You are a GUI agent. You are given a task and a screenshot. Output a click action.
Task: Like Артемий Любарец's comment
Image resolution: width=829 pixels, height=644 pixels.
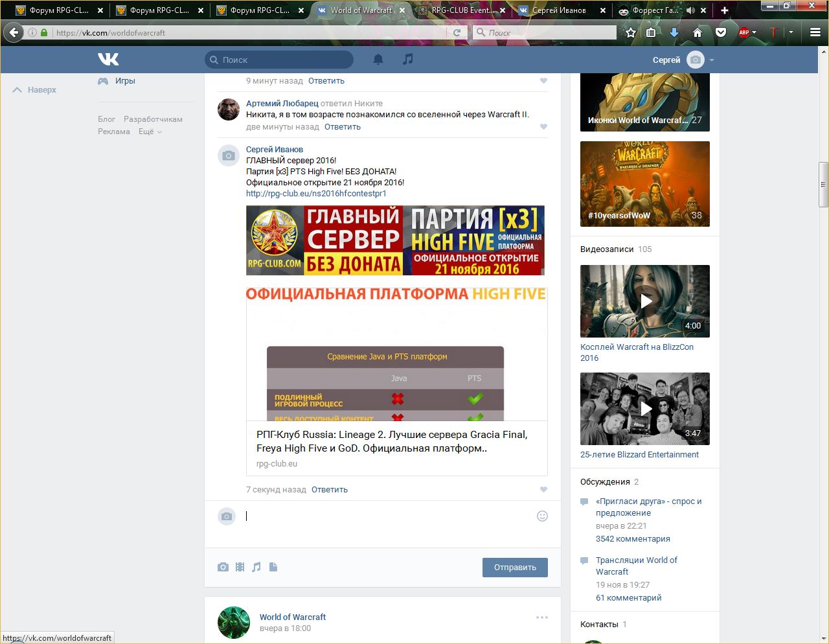[543, 127]
